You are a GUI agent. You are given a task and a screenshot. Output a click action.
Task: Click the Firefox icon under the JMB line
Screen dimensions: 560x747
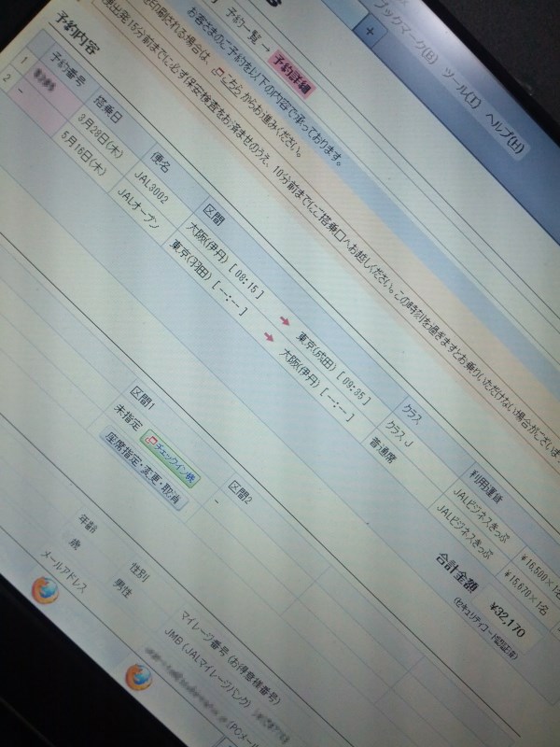[138, 677]
